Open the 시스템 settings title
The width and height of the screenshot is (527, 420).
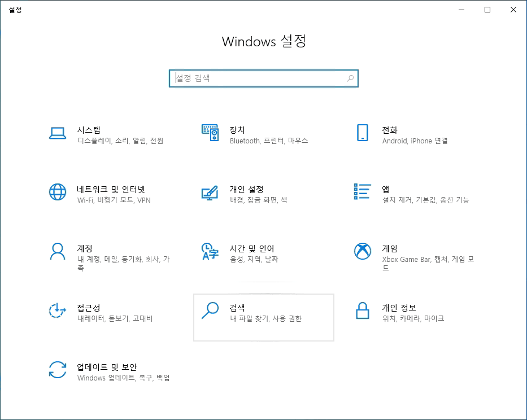(89, 130)
